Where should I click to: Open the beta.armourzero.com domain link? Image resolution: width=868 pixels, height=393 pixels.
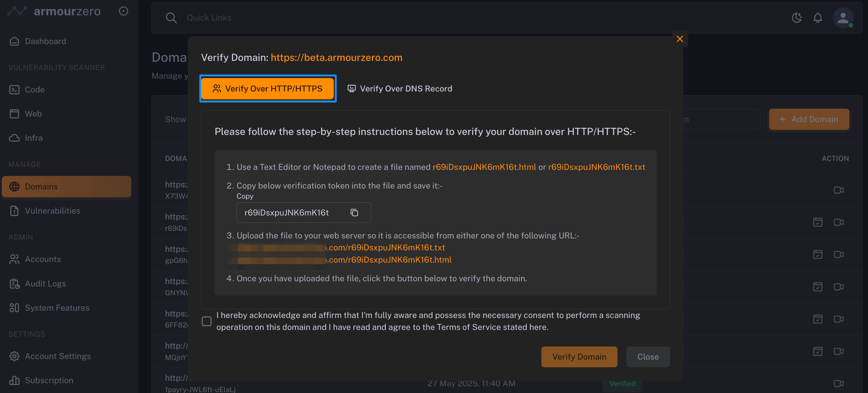pyautogui.click(x=336, y=58)
